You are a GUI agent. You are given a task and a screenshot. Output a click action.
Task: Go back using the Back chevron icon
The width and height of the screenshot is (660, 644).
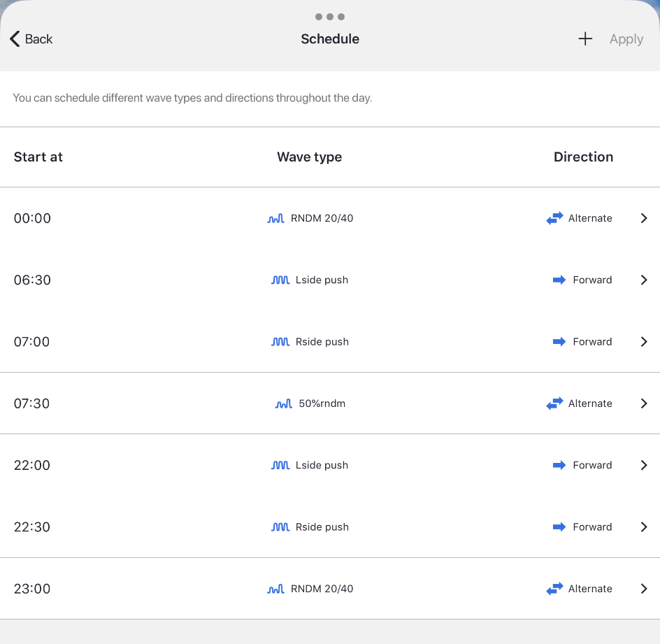(15, 38)
